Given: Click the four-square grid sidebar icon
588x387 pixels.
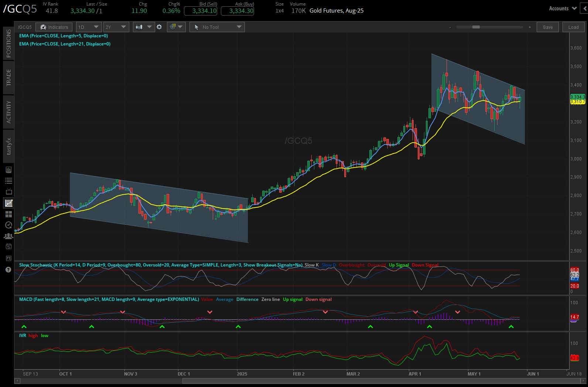Looking at the screenshot, I should coord(8,214).
